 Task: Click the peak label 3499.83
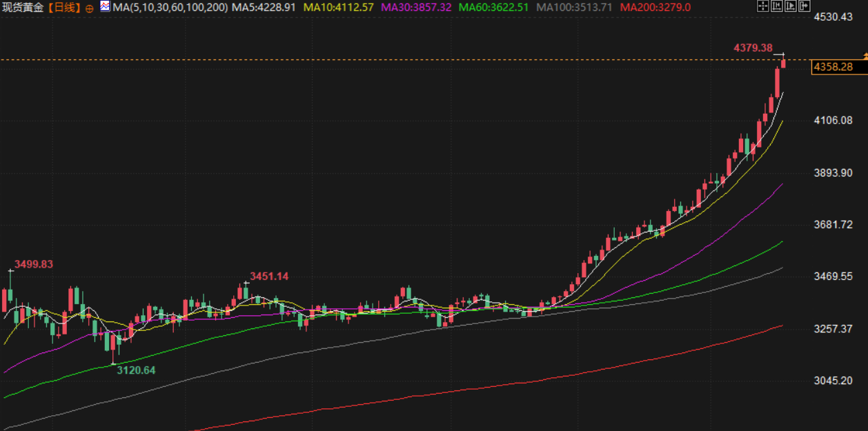click(34, 264)
